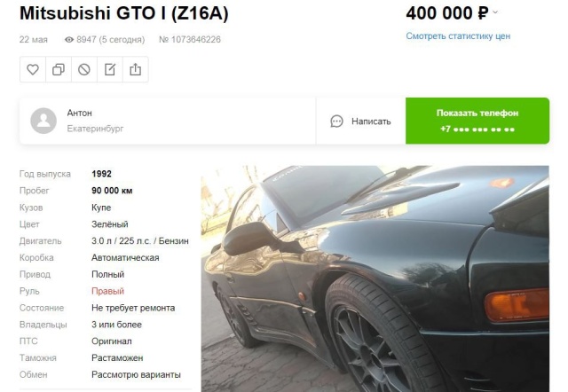
Task: Click seller Антон avatar icon
Action: coord(43,121)
